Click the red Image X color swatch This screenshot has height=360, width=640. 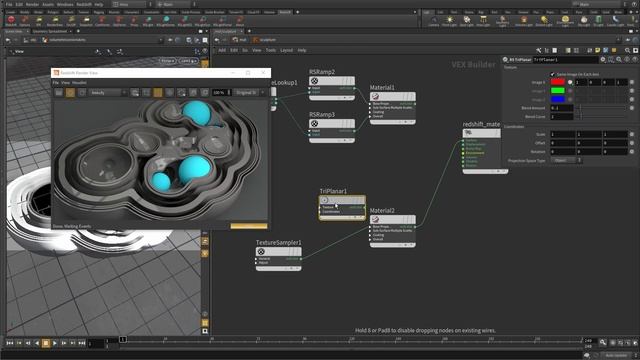tap(558, 82)
